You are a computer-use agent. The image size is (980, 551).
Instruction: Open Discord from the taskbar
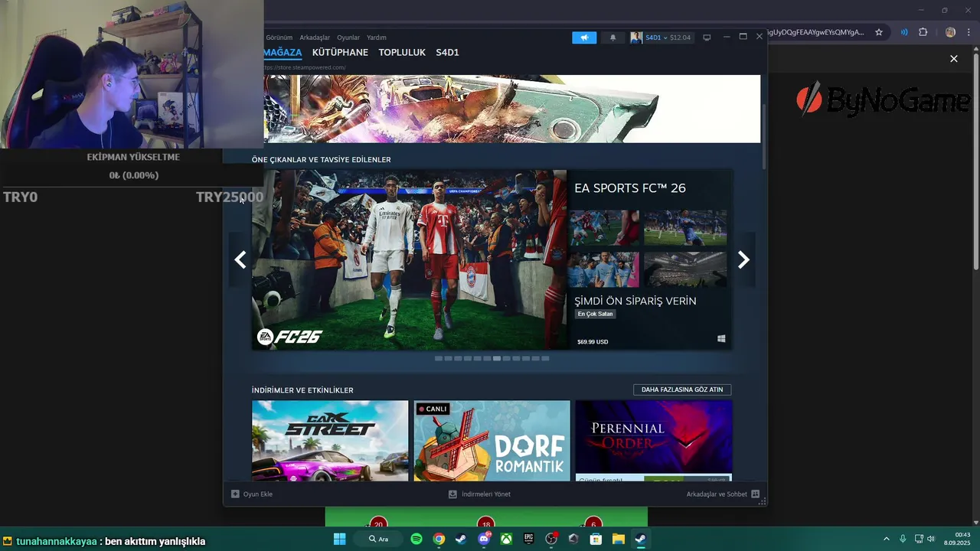pos(484,539)
